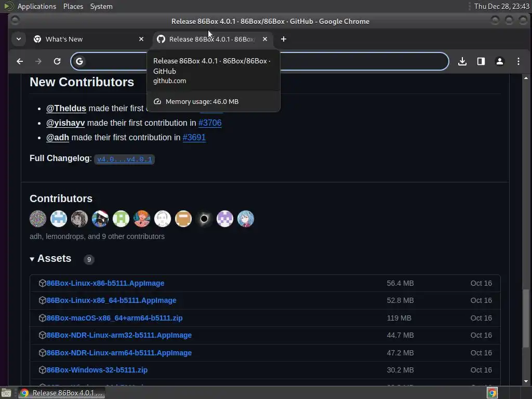Download 86Box-NDR-Linux-arm64-b5111.AppImage
Image resolution: width=532 pixels, height=399 pixels.
click(x=119, y=353)
